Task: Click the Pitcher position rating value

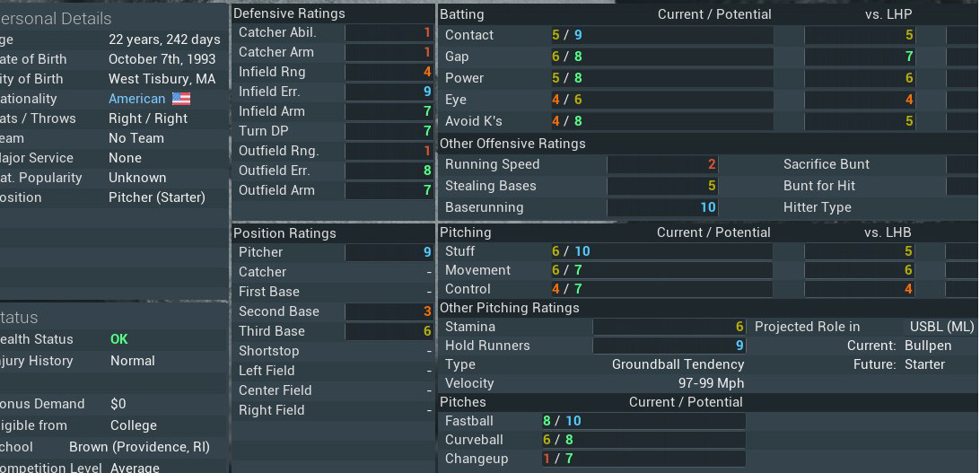Action: [389, 252]
